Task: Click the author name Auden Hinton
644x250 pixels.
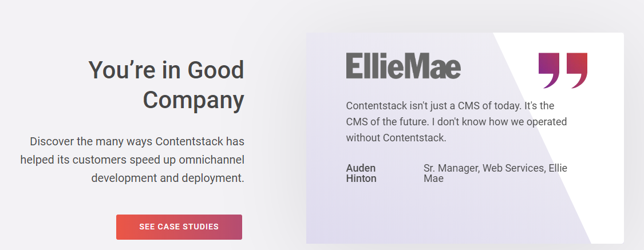Action: click(361, 173)
